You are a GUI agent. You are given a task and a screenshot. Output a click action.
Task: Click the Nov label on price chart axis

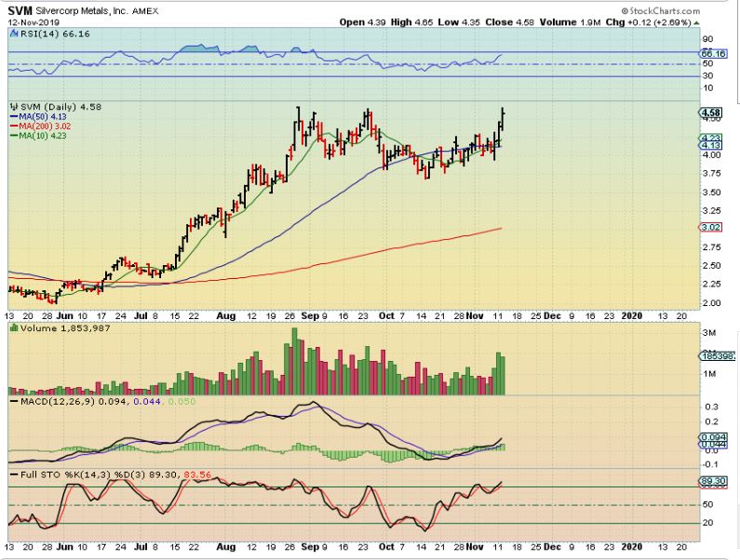(x=475, y=316)
